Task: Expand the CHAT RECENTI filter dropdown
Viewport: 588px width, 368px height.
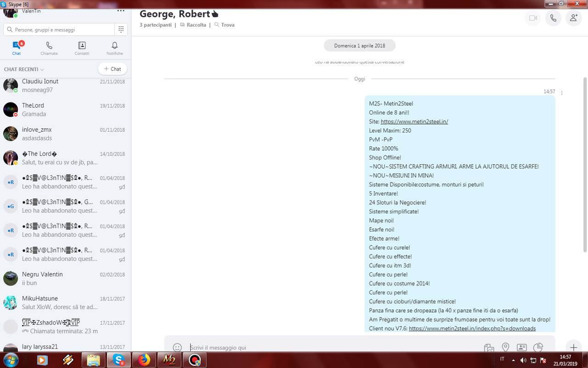Action: pos(24,69)
